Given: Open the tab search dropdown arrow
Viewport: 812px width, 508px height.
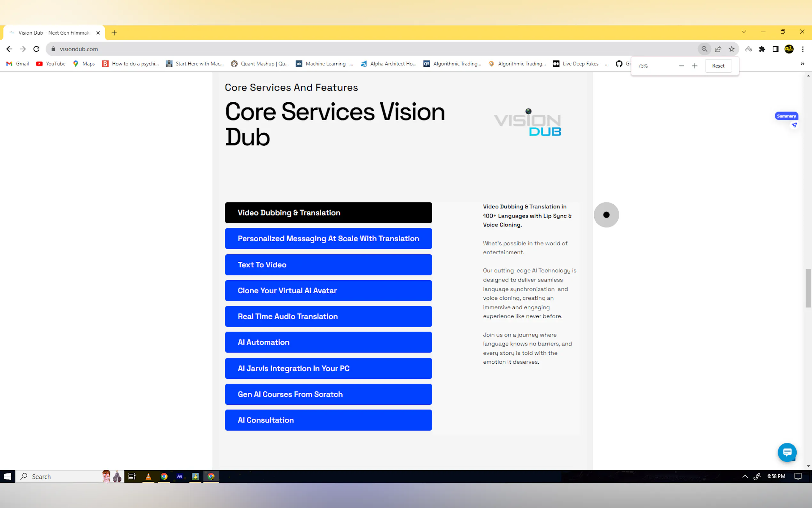Looking at the screenshot, I should (x=744, y=32).
